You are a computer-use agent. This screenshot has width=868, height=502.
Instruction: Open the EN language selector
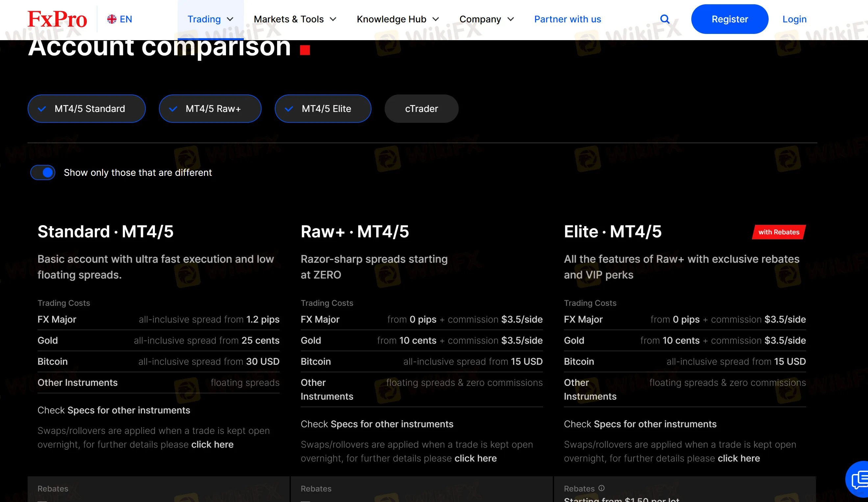119,19
